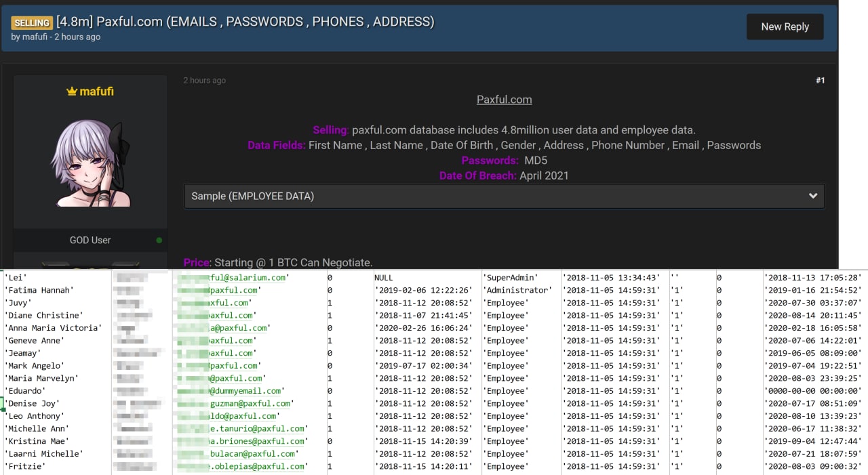
Task: Click the crown icon beside mafufi
Action: 72,91
